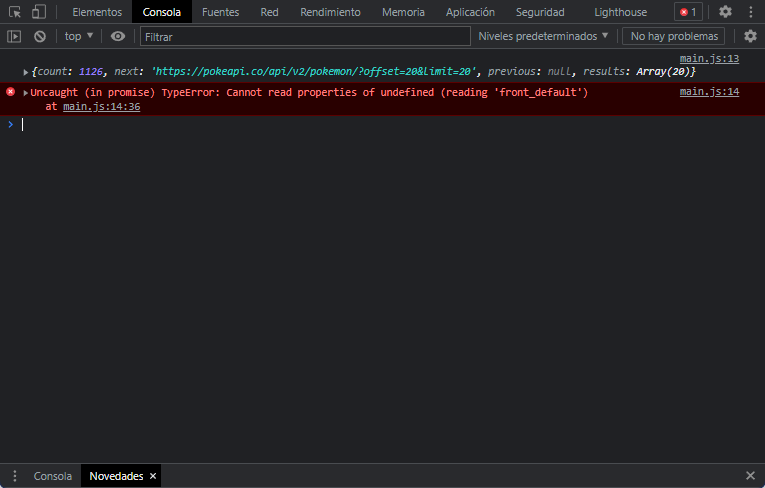Open the Seguridad tab
Screen dimensions: 765x488
click(x=540, y=12)
